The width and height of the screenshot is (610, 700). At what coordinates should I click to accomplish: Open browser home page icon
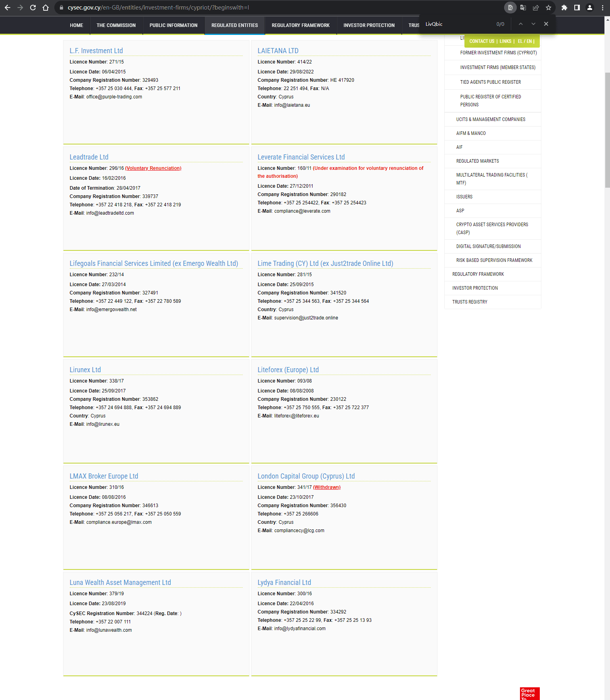click(x=46, y=8)
